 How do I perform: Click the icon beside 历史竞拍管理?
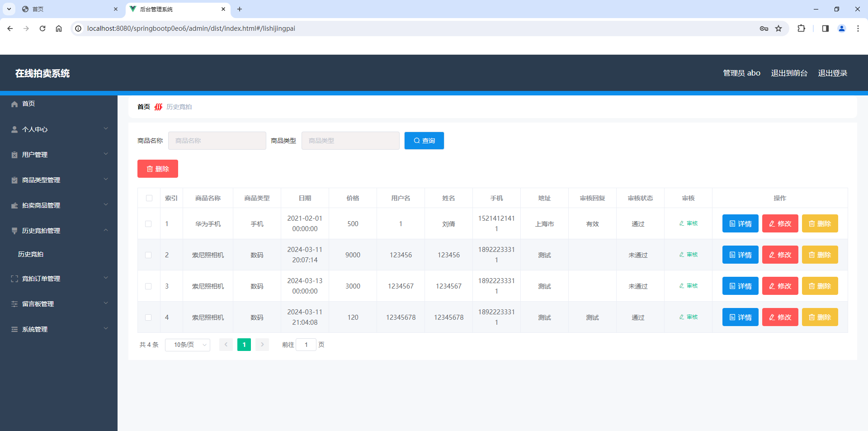click(14, 231)
